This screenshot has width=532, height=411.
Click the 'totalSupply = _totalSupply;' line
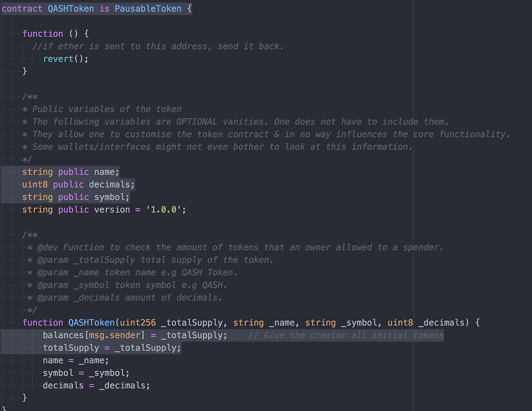(112, 348)
